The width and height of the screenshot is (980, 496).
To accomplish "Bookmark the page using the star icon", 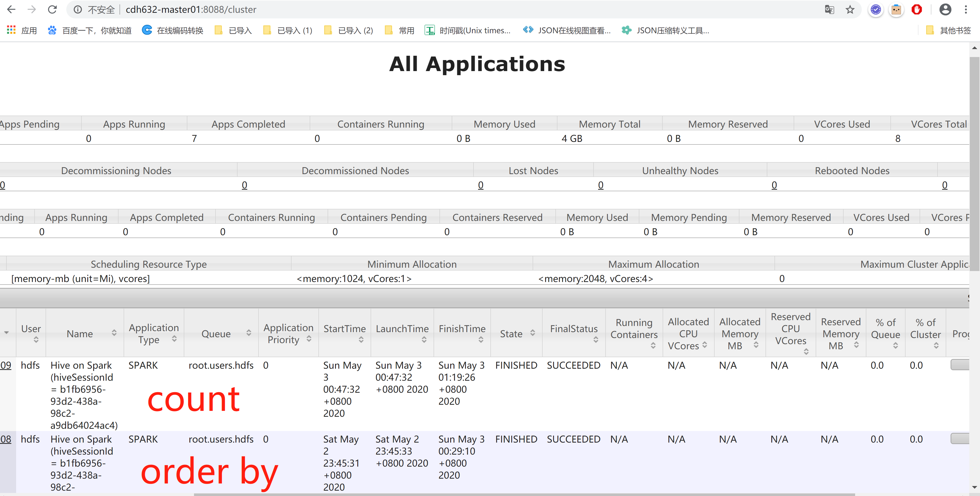I will [850, 9].
